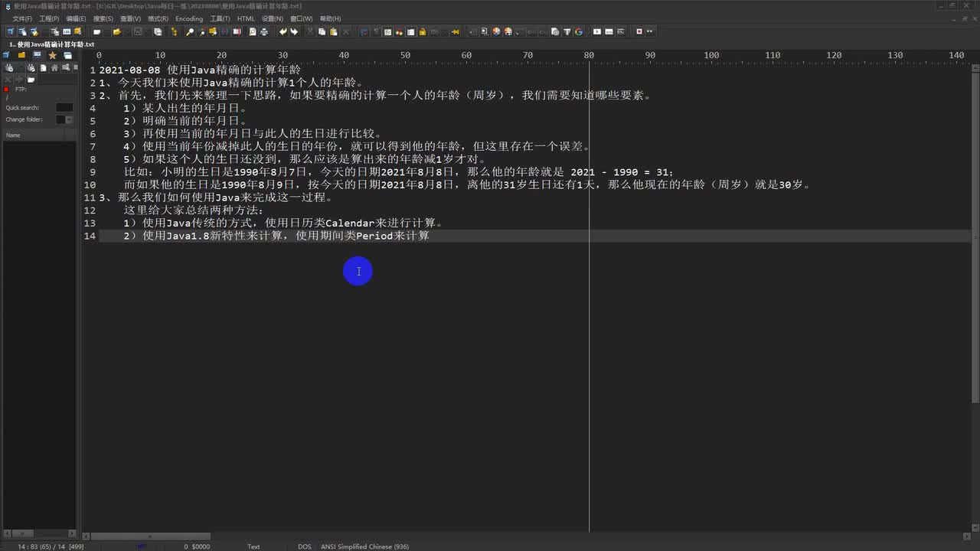Open the HTML menu
980x551 pixels.
[x=246, y=18]
